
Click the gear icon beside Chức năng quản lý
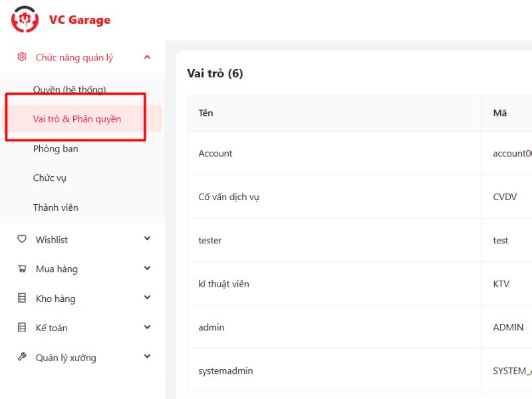[22, 57]
